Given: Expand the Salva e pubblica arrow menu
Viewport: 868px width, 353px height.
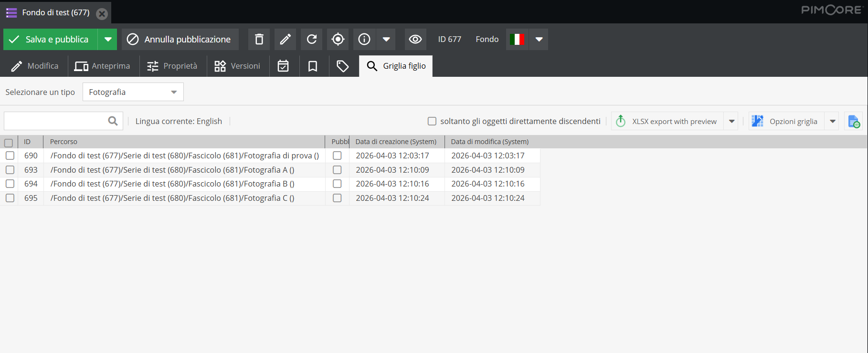Looking at the screenshot, I should [108, 39].
